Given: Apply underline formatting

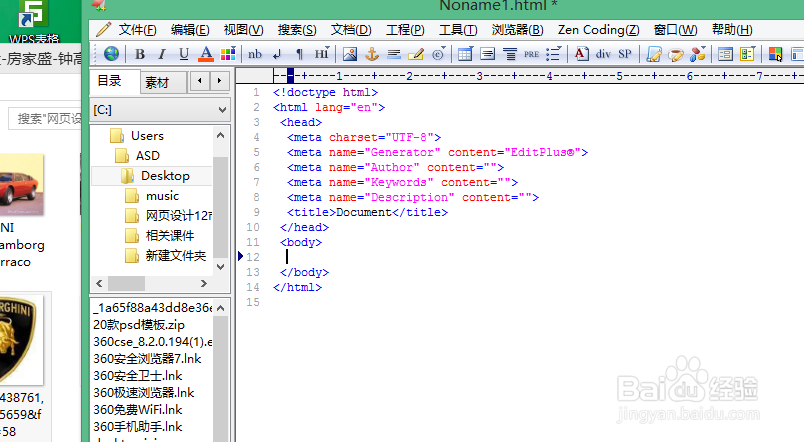Looking at the screenshot, I should (184, 54).
